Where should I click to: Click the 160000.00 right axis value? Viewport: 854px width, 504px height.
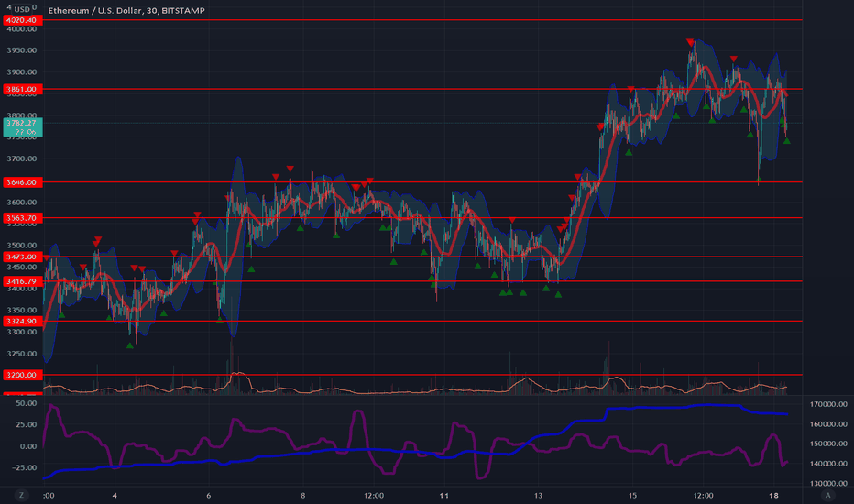tap(828, 424)
